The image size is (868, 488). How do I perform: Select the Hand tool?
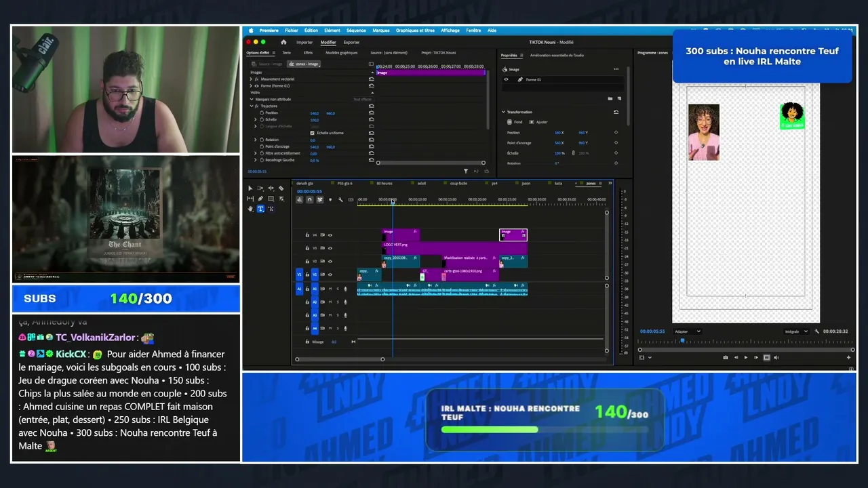[250, 209]
